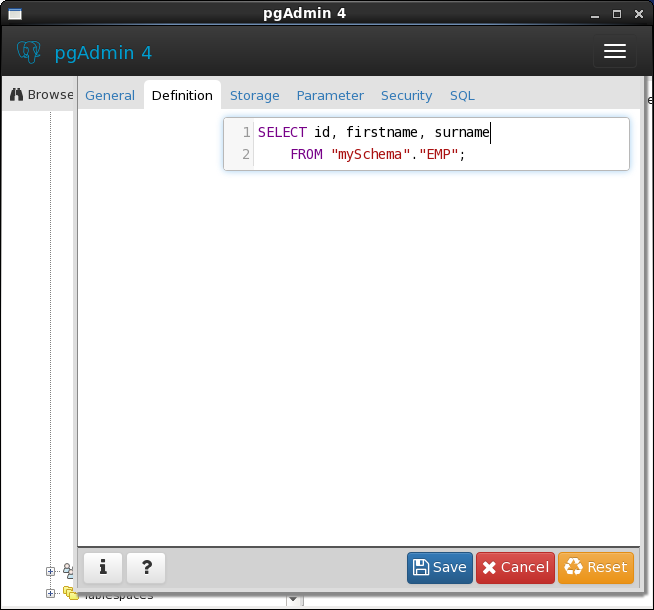Cancel the dialog
The height and width of the screenshot is (610, 654).
click(x=515, y=568)
